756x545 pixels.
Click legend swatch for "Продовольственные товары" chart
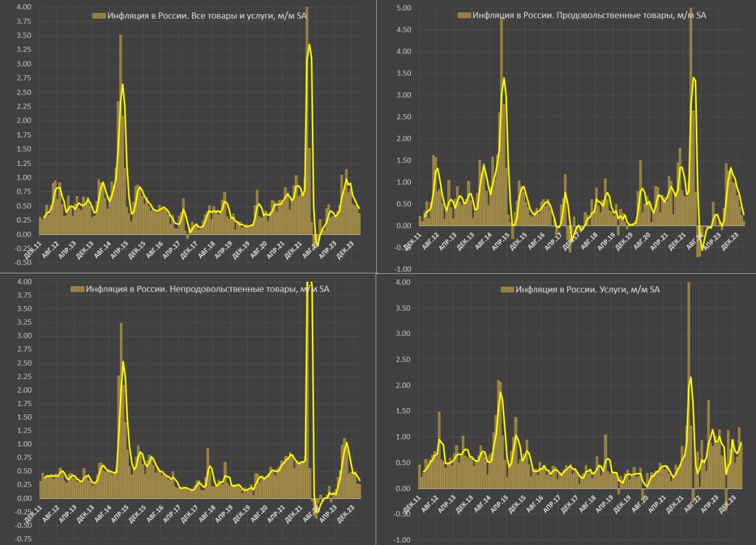point(463,15)
